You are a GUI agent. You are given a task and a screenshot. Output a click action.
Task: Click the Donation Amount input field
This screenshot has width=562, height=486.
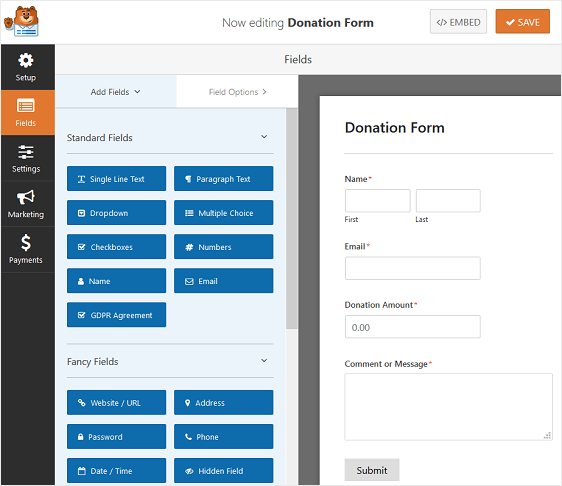tap(413, 327)
